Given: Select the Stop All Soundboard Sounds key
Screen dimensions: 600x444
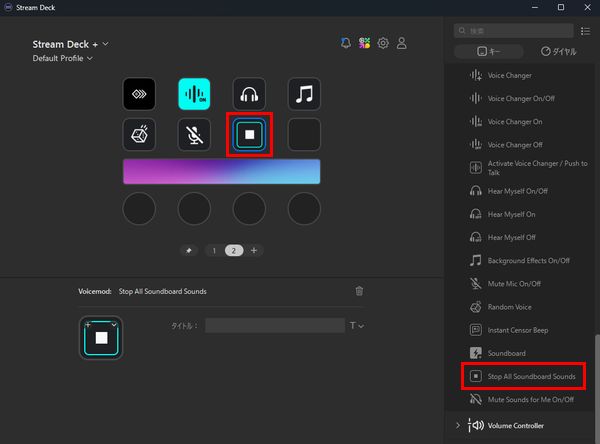Looking at the screenshot, I should (x=249, y=134).
